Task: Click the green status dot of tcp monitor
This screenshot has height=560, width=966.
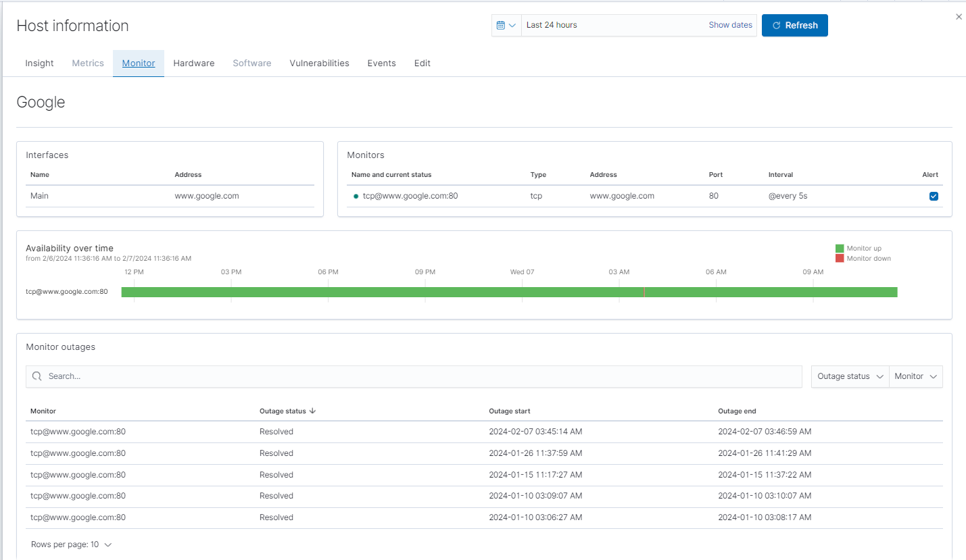Action: pyautogui.click(x=356, y=196)
